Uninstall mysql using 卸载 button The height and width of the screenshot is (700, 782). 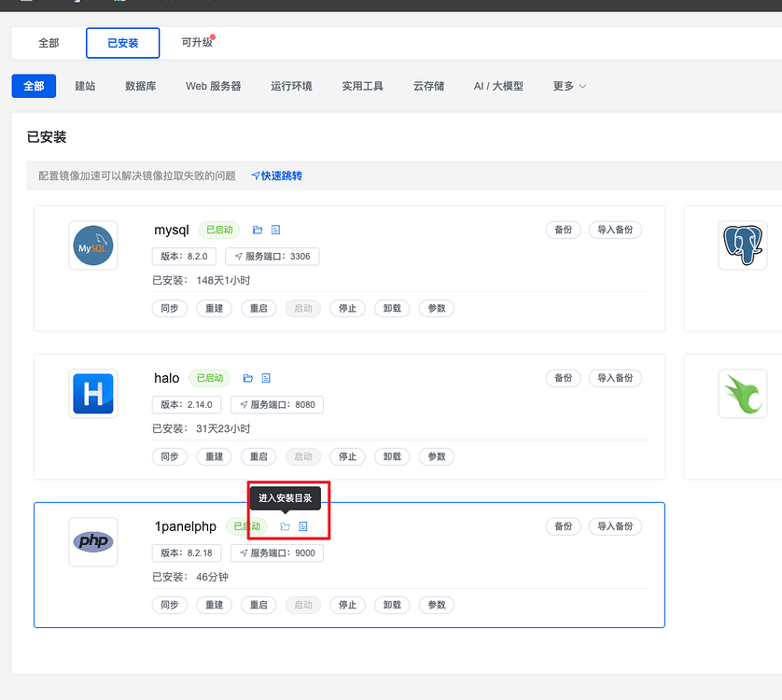pos(391,308)
